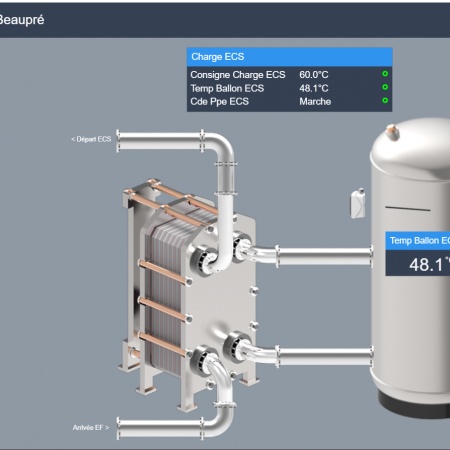The width and height of the screenshot is (450, 450).
Task: Toggle the Cde Ppe ECS Marche state
Action: (x=315, y=102)
